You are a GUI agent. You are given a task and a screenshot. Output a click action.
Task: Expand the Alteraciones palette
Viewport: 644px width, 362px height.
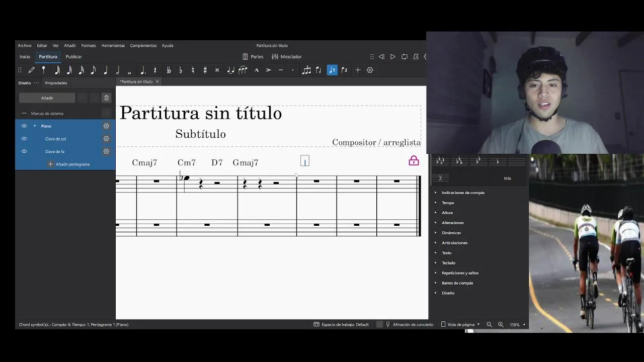click(x=436, y=223)
